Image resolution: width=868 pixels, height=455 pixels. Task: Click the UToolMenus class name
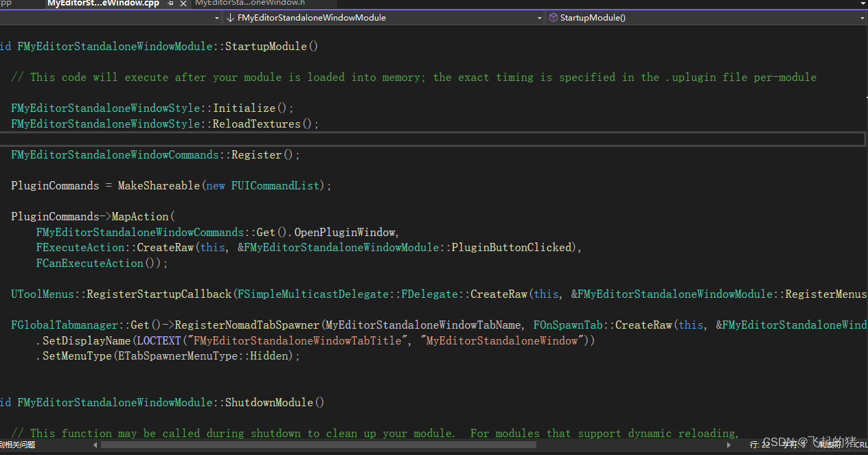(43, 294)
